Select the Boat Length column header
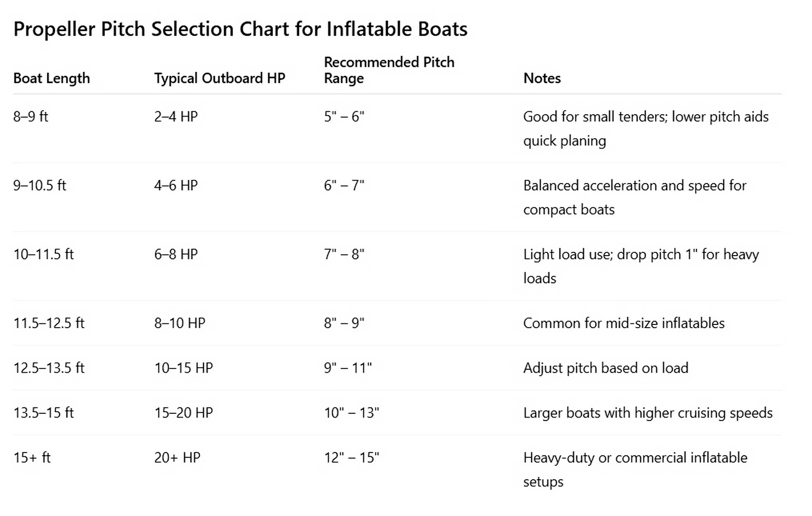The width and height of the screenshot is (812, 516). (x=52, y=78)
